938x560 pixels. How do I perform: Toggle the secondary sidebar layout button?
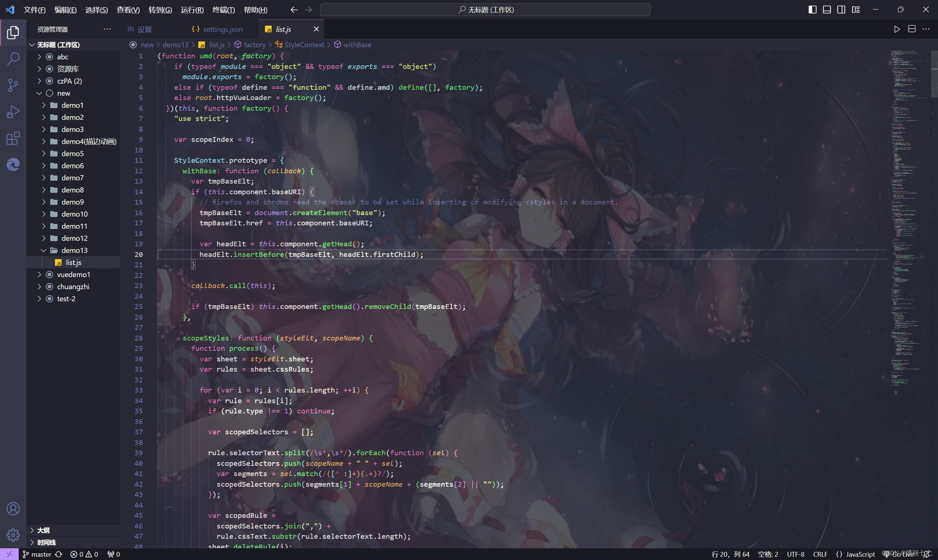click(841, 10)
